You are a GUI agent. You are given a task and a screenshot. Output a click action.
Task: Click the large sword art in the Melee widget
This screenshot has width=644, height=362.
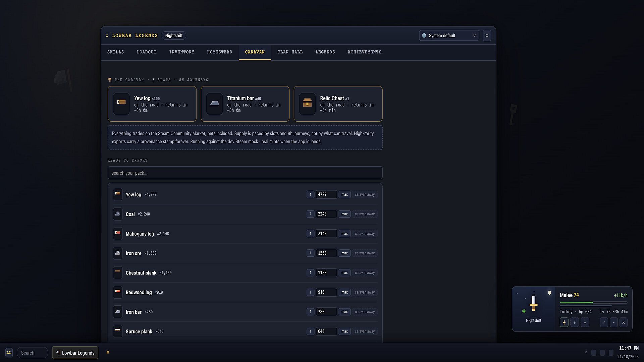click(534, 303)
